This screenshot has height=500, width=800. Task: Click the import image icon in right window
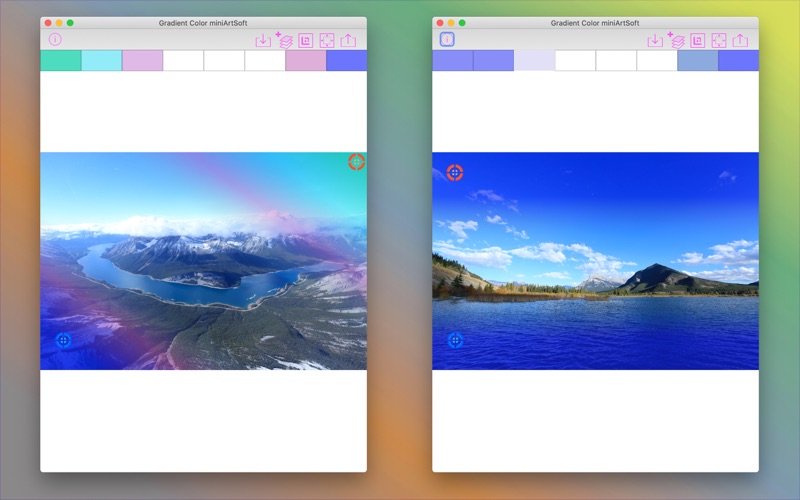pyautogui.click(x=655, y=40)
